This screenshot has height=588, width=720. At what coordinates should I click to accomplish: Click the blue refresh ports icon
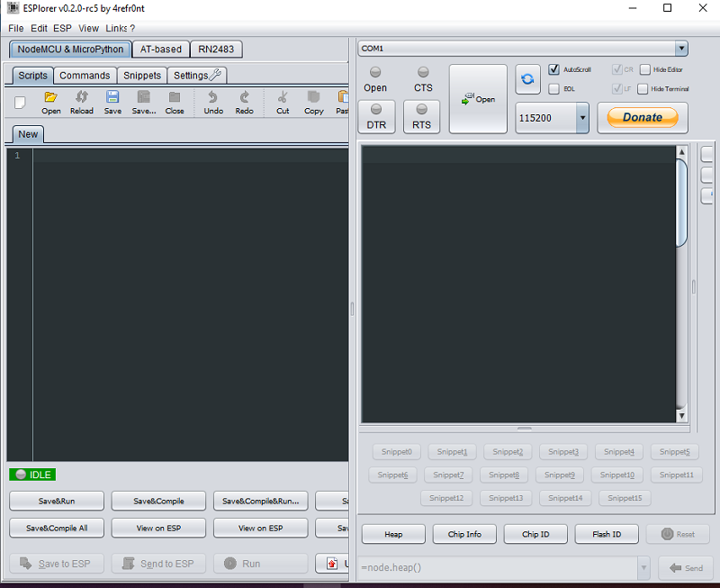tap(527, 79)
